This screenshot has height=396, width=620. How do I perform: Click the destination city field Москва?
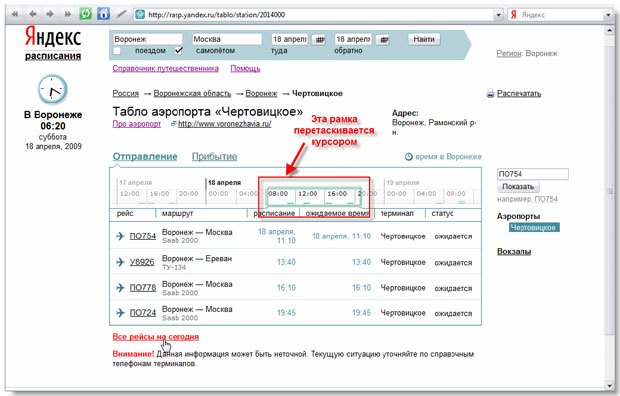(227, 39)
